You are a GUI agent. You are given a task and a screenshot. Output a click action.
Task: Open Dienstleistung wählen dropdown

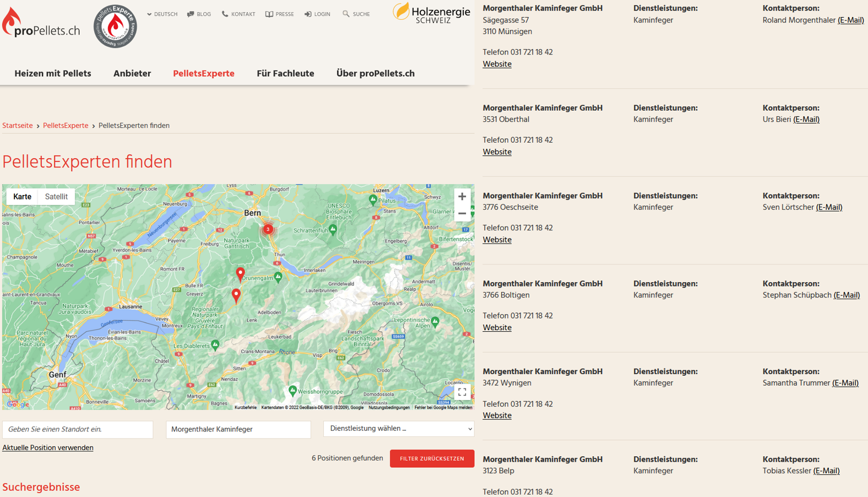[x=399, y=429]
